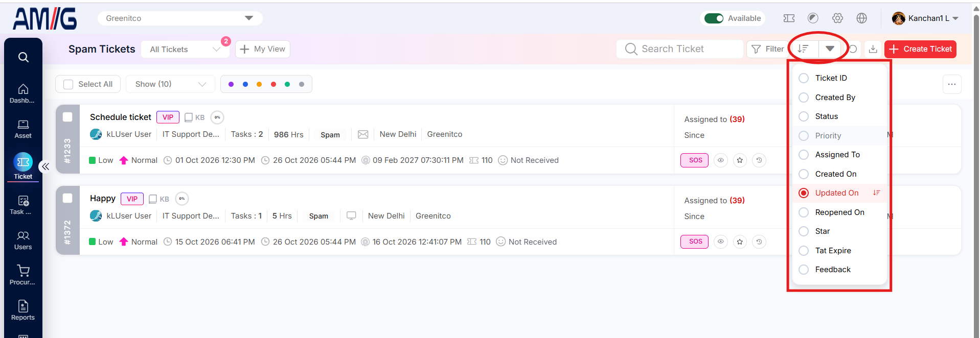Add a new My View

[263, 49]
